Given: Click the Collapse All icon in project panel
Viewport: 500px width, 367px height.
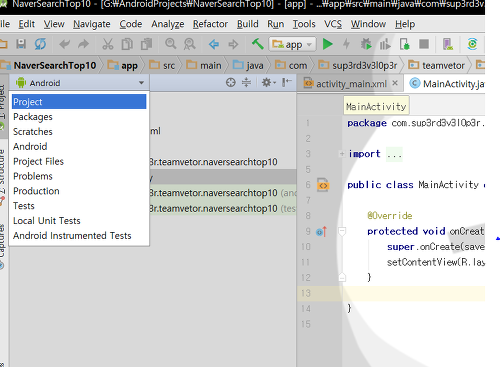Looking at the screenshot, I should point(246,82).
